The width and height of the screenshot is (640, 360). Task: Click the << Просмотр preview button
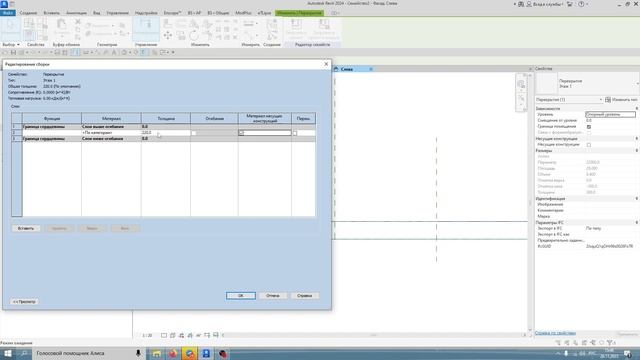[24, 302]
